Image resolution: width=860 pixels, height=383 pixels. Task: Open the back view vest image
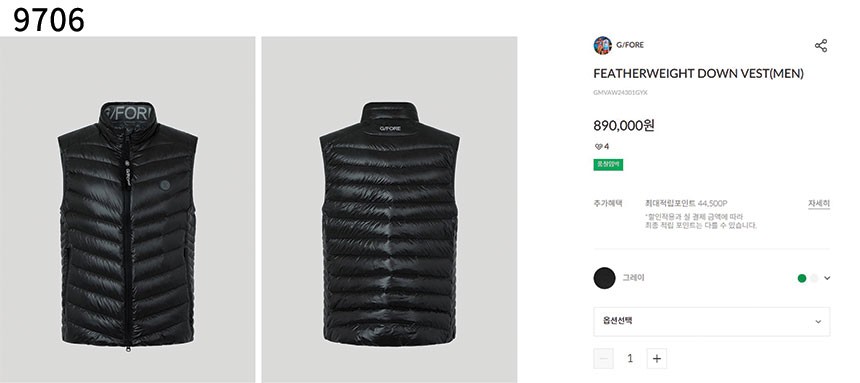pyautogui.click(x=389, y=210)
